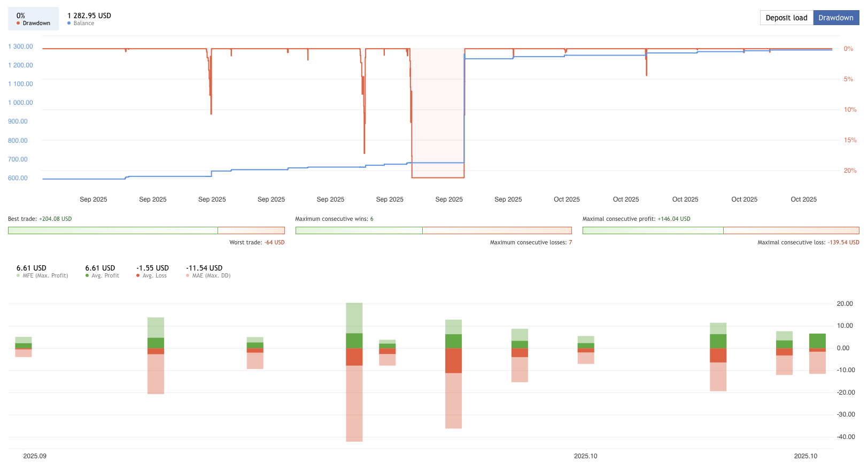Select the Drawdown view button
This screenshot has height=470, width=868.
[835, 18]
